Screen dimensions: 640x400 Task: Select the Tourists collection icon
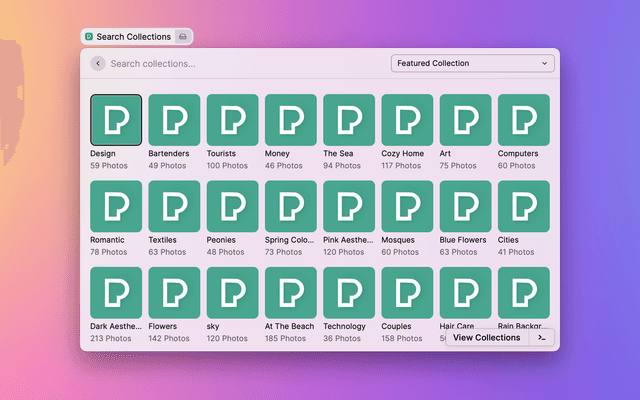(x=232, y=120)
